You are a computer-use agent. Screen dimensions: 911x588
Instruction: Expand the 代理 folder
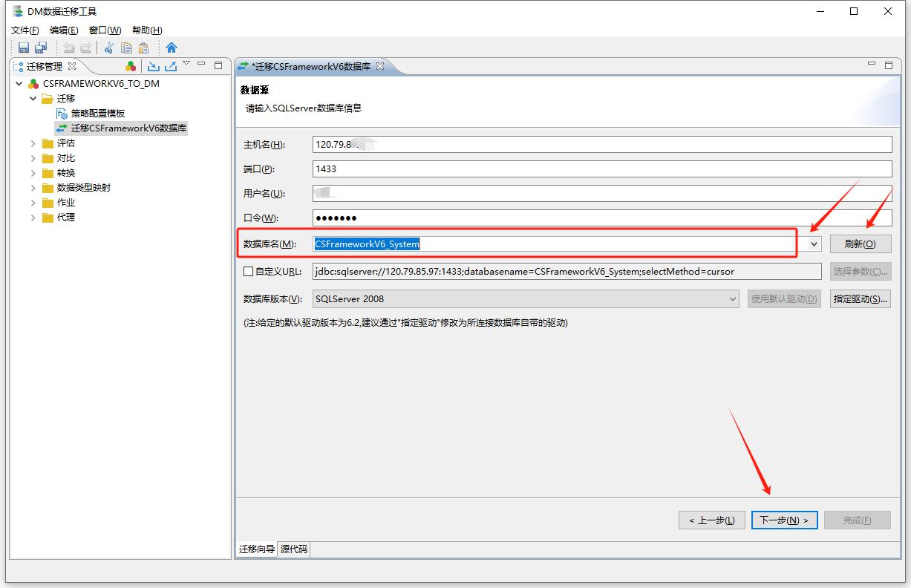pos(33,218)
